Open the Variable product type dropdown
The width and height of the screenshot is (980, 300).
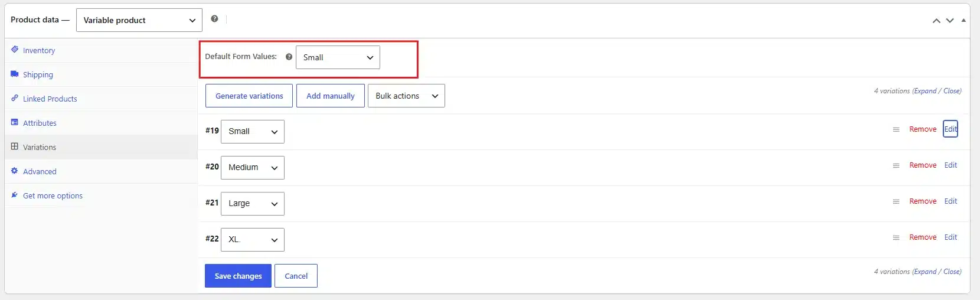click(139, 20)
